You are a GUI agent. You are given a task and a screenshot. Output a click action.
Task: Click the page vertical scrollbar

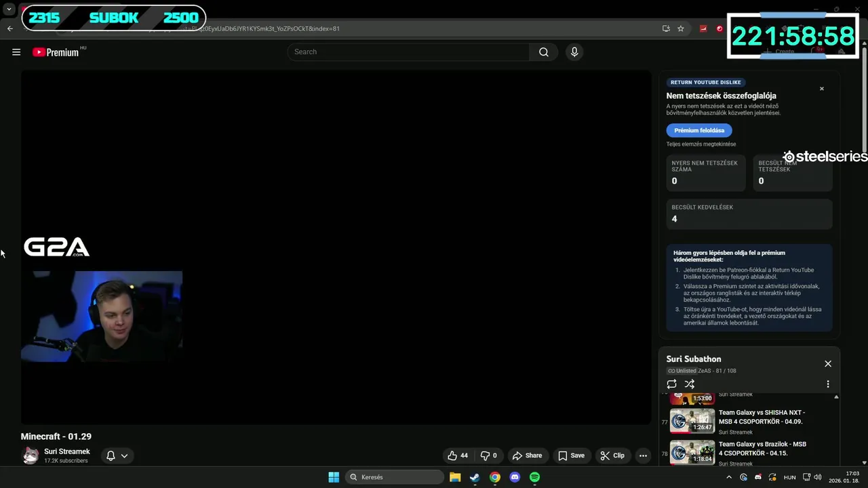pyautogui.click(x=864, y=102)
